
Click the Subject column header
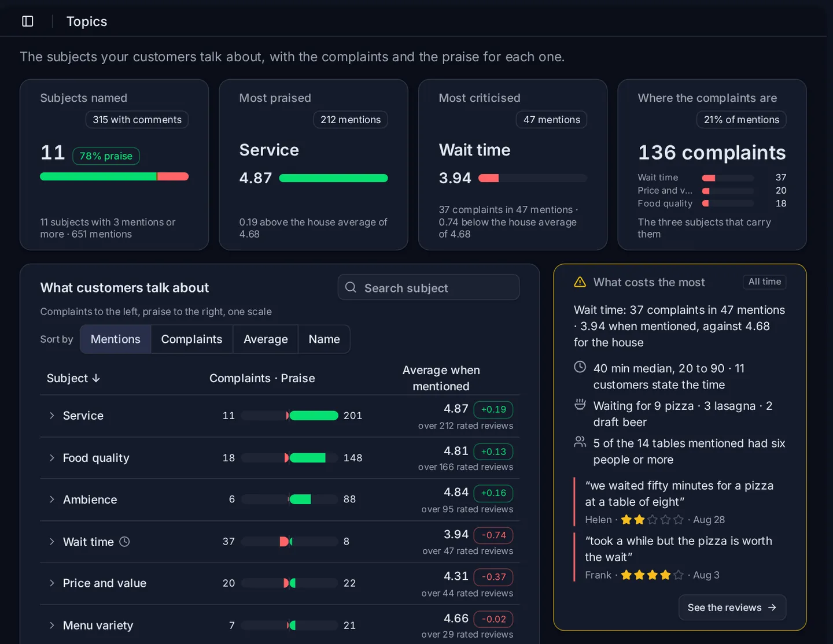tap(73, 378)
